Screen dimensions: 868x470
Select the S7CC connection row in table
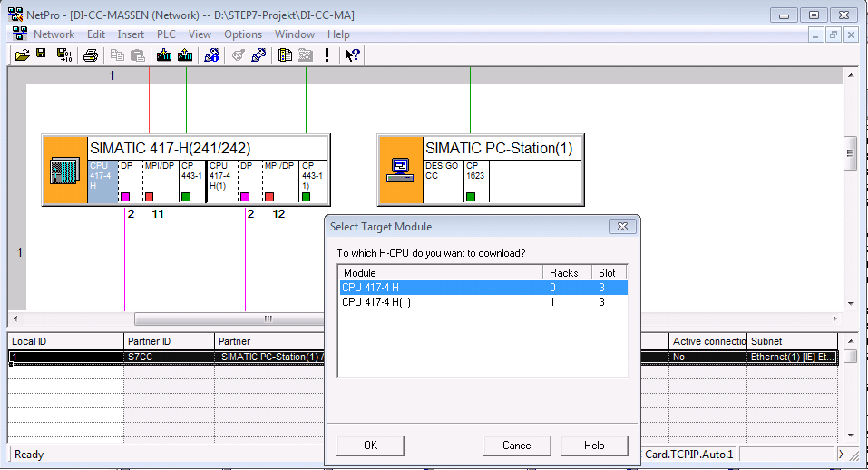(168, 357)
